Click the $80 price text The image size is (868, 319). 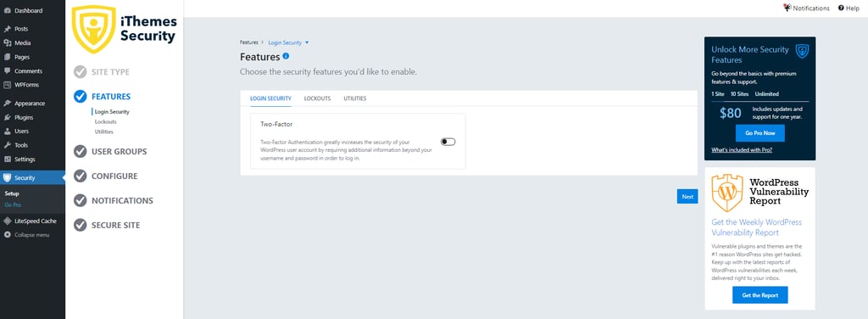coord(730,114)
